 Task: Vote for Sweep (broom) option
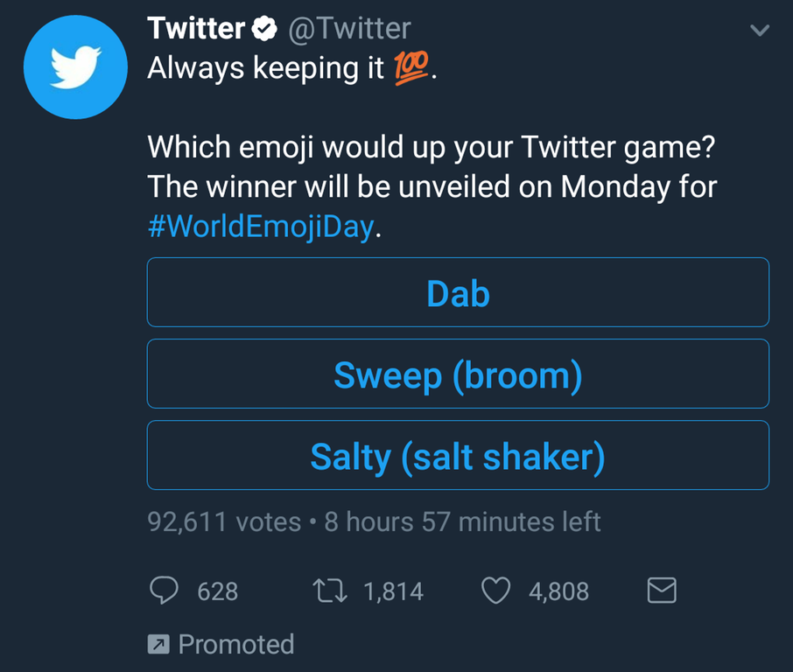point(458,374)
